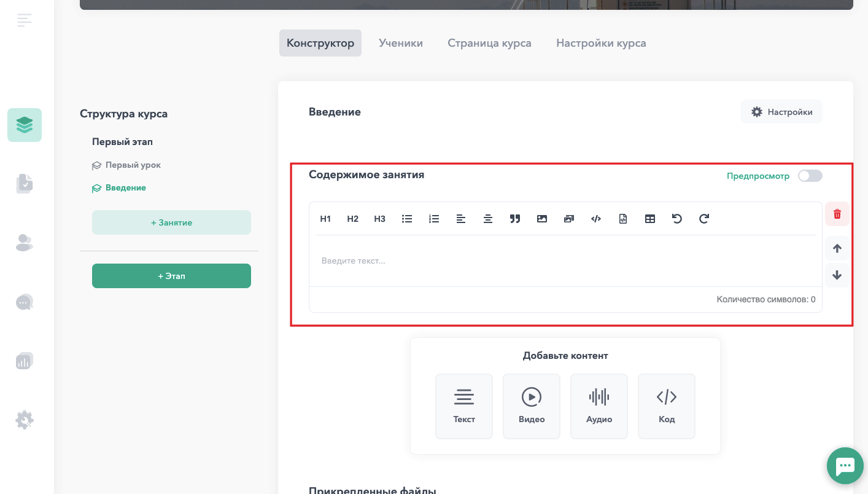Add a Текст content block

pyautogui.click(x=464, y=406)
